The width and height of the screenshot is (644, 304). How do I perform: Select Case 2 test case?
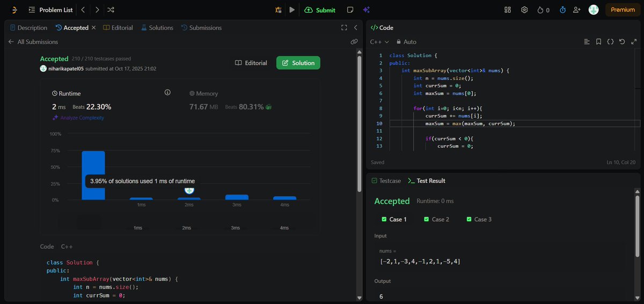click(x=436, y=219)
